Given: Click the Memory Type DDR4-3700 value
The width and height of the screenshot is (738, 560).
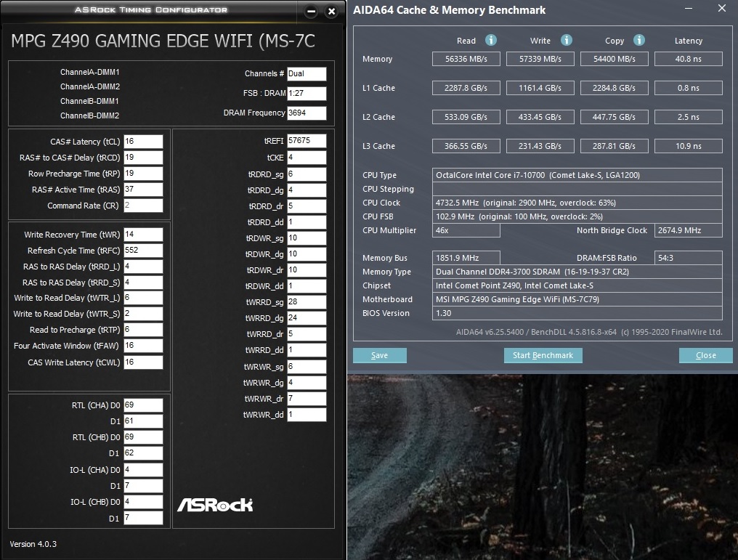Looking at the screenshot, I should [577, 272].
